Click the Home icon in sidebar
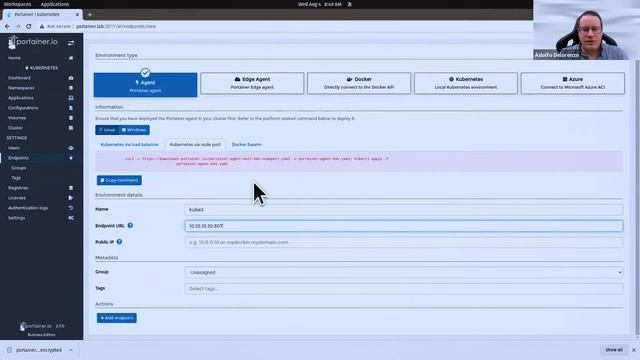The width and height of the screenshot is (640, 360). 71,58
